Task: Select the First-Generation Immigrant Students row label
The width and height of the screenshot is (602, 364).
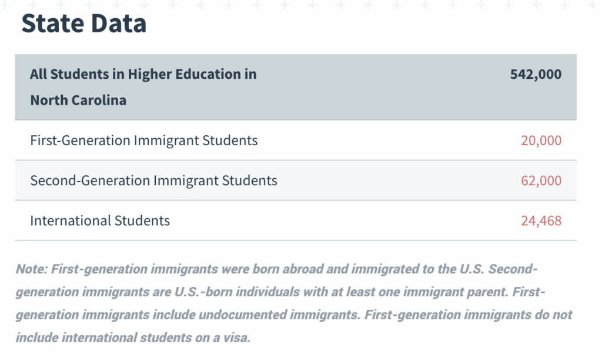Action: point(143,141)
